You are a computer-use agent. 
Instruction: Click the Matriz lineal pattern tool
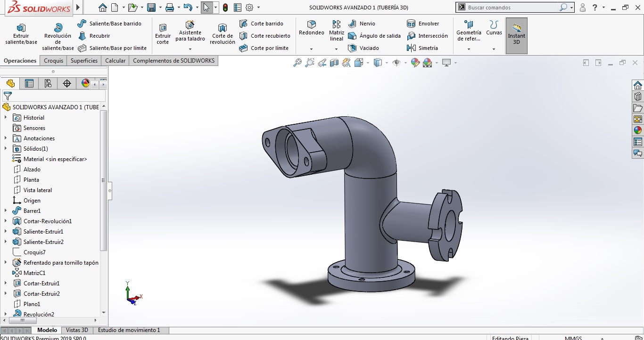[x=337, y=30]
